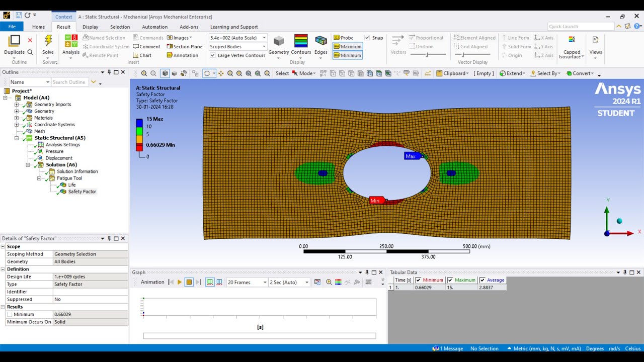Open the Edges display icon
Screen dimensions: 644x362
[x=321, y=41]
